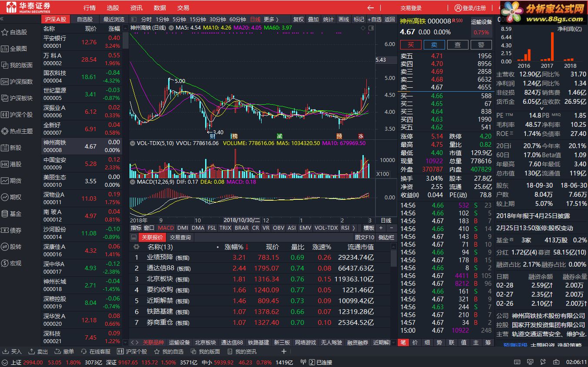Open the 资讯 top menu
Image resolution: width=588 pixels, height=367 pixels.
[x=136, y=8]
